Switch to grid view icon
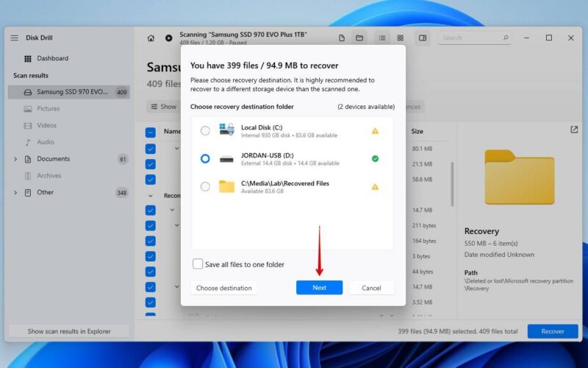Screen dimensions: 588x368 pos(401,38)
